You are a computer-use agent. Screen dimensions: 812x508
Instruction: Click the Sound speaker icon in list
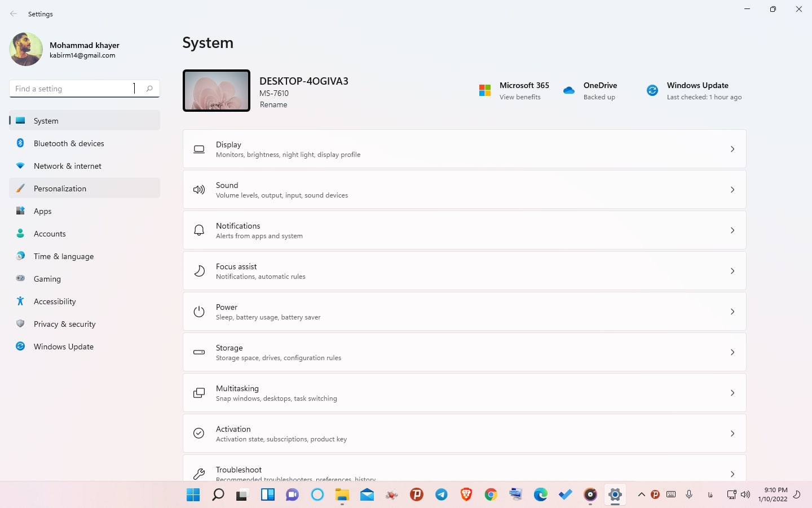pos(199,190)
